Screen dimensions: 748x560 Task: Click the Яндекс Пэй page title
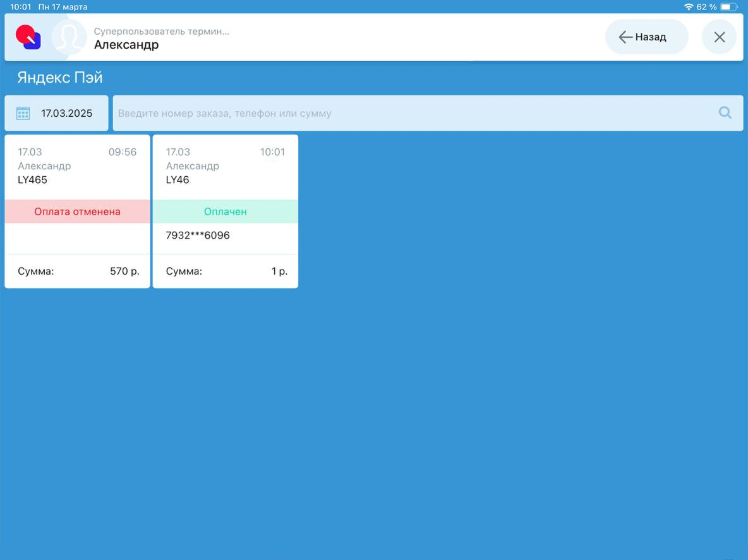point(60,77)
